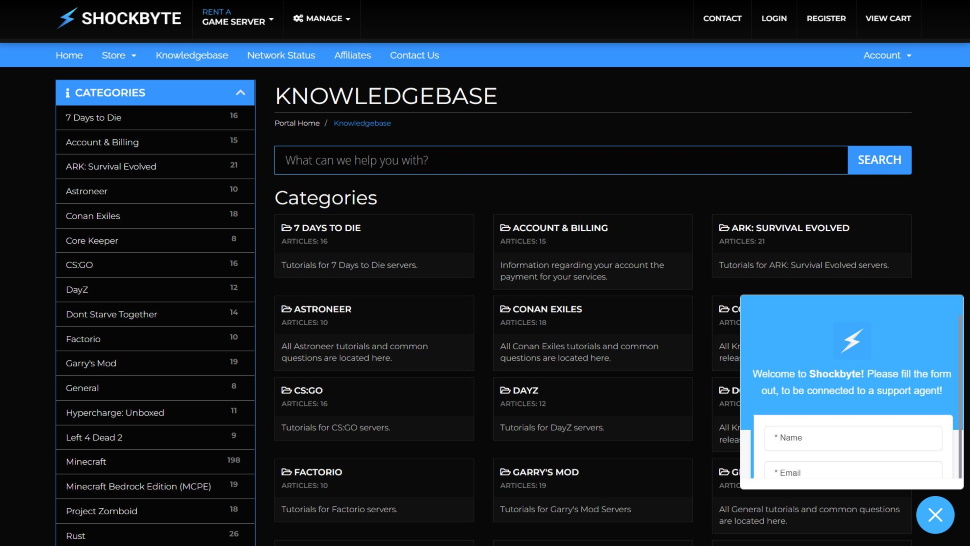Click the folder icon beside Garry's Mod category
Image resolution: width=970 pixels, height=546 pixels.
tap(505, 472)
